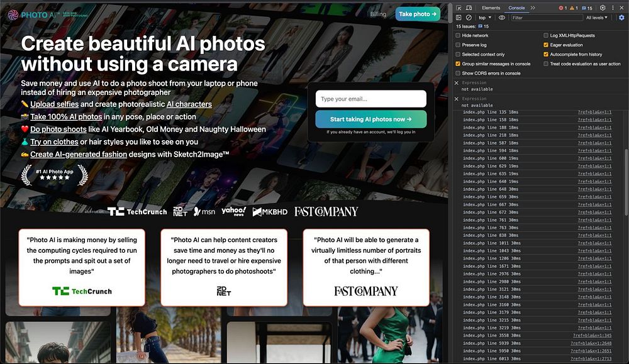
Task: Open the Upload selfies link
Action: 55,104
